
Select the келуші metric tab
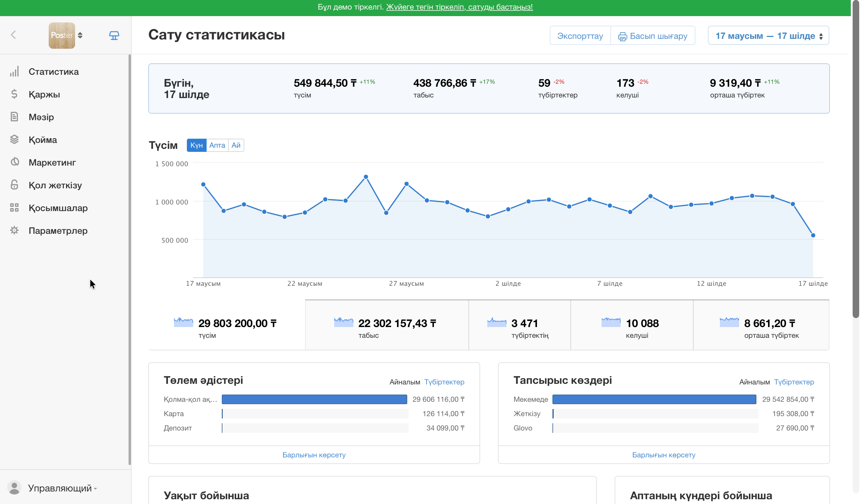point(632,325)
